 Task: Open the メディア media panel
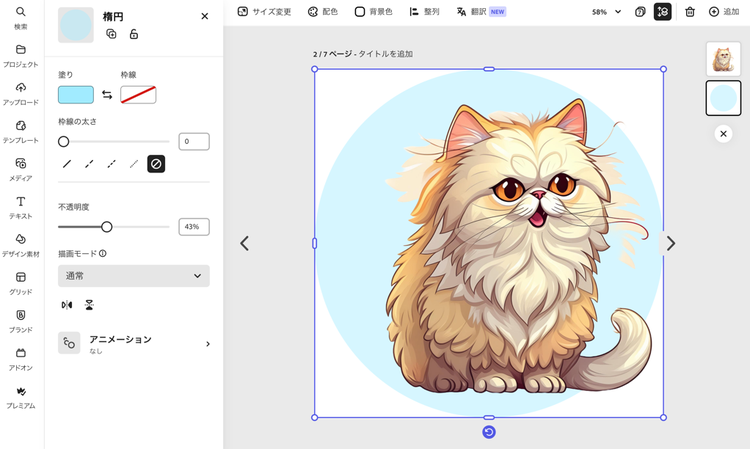(x=21, y=169)
